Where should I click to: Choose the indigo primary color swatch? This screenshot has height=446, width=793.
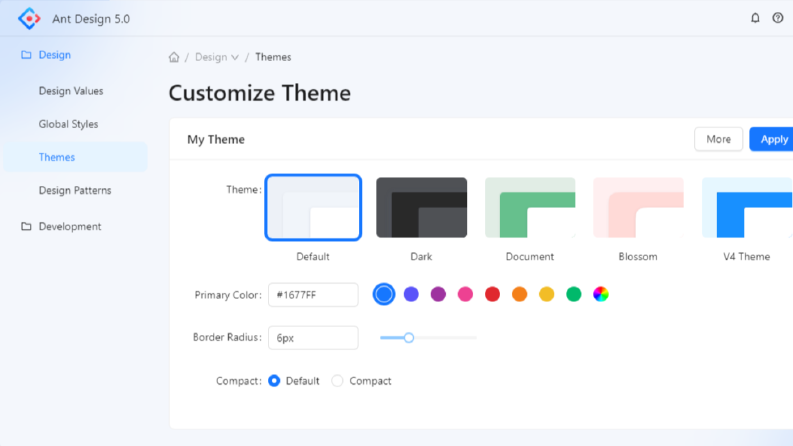pyautogui.click(x=411, y=294)
